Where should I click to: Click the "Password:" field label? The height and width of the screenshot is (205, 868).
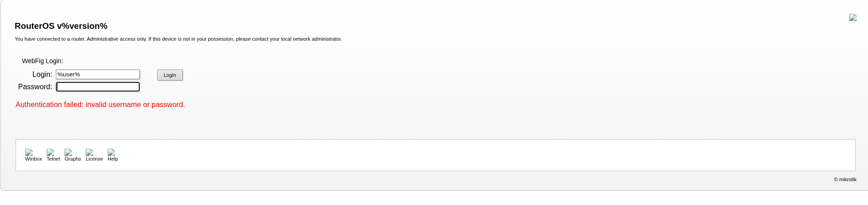point(35,87)
